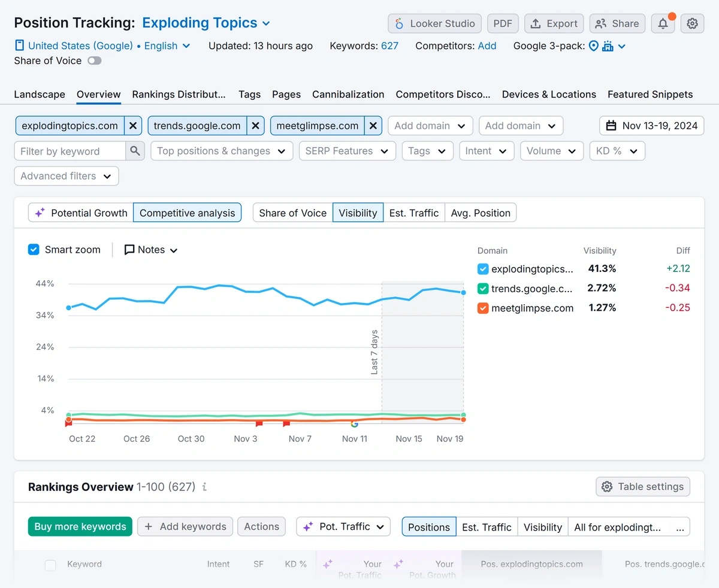Screen dimensions: 719x588
Task: Toggle explodingtopics legend checkbox
Action: click(483, 269)
